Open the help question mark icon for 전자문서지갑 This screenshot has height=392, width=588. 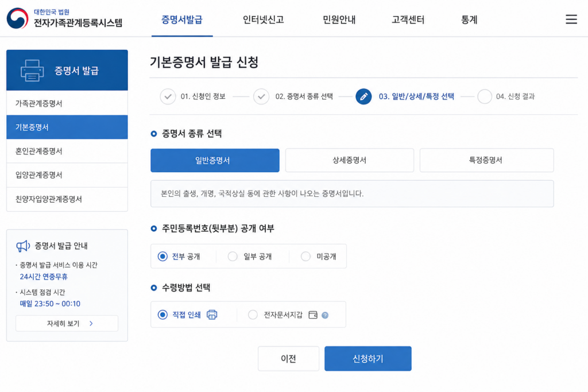click(x=325, y=315)
